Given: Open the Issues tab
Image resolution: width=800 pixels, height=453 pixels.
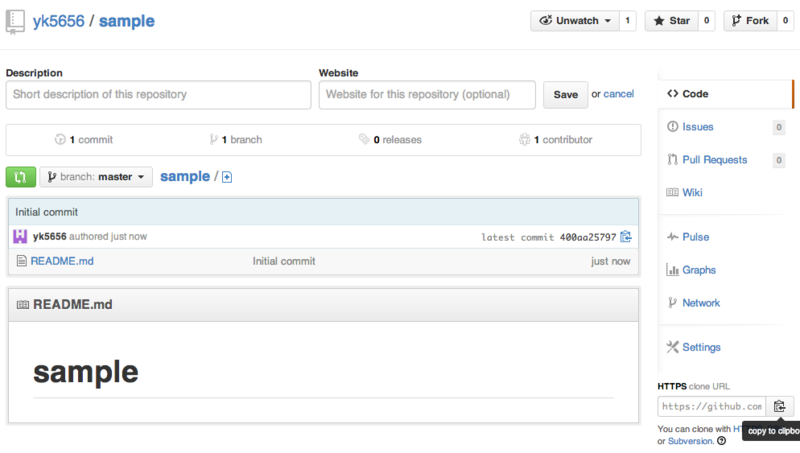Looking at the screenshot, I should pos(697,127).
